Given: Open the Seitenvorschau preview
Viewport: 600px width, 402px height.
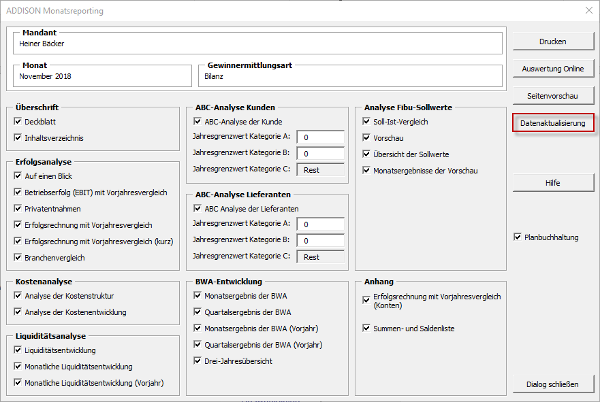Looking at the screenshot, I should click(553, 96).
